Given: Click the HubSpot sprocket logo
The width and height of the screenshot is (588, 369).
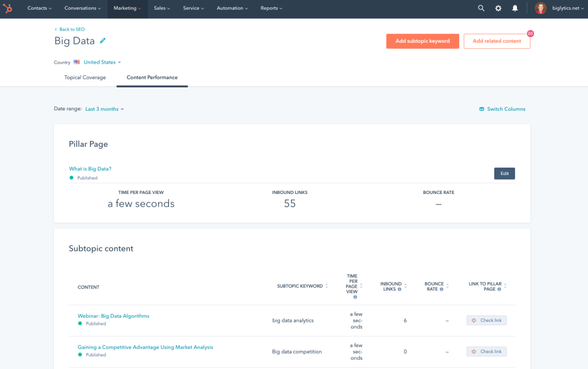Looking at the screenshot, I should pos(8,8).
